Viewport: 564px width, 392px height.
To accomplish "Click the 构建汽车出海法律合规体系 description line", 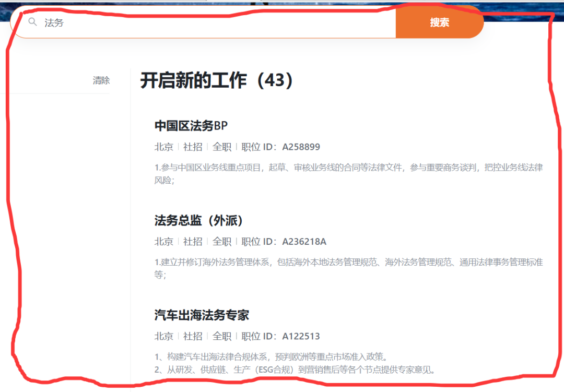I will (x=271, y=357).
